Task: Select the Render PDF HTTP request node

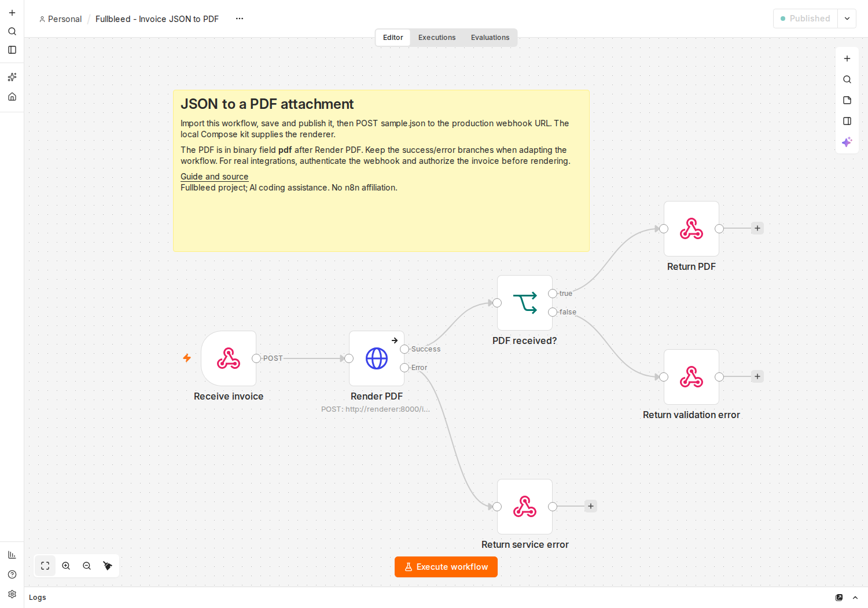Action: click(377, 358)
